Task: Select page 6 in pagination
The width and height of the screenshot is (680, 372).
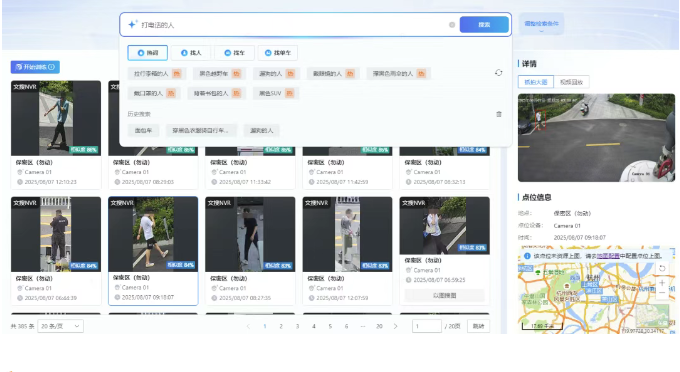Action: click(347, 326)
